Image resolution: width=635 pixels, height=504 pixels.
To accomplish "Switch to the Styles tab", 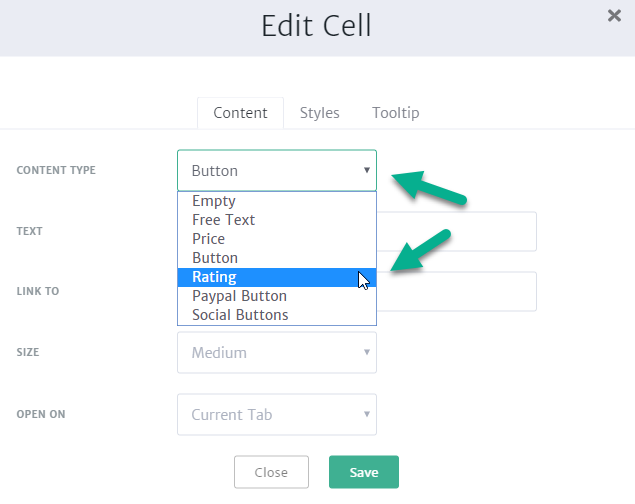I will click(x=320, y=113).
